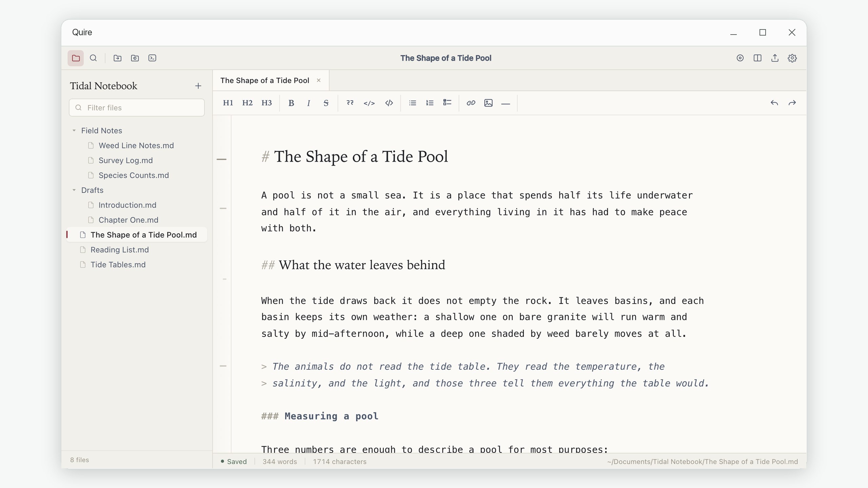868x488 pixels.
Task: Click the Saved status indicator
Action: (234, 462)
